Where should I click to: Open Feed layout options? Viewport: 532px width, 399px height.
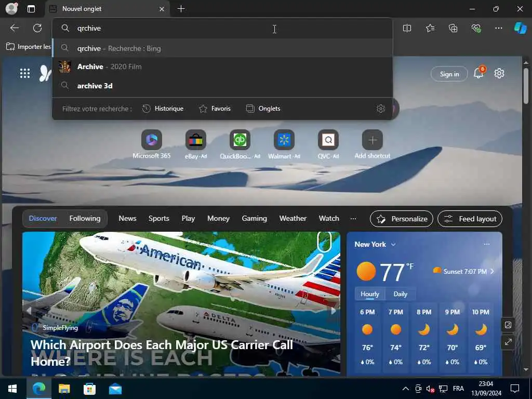[470, 219]
